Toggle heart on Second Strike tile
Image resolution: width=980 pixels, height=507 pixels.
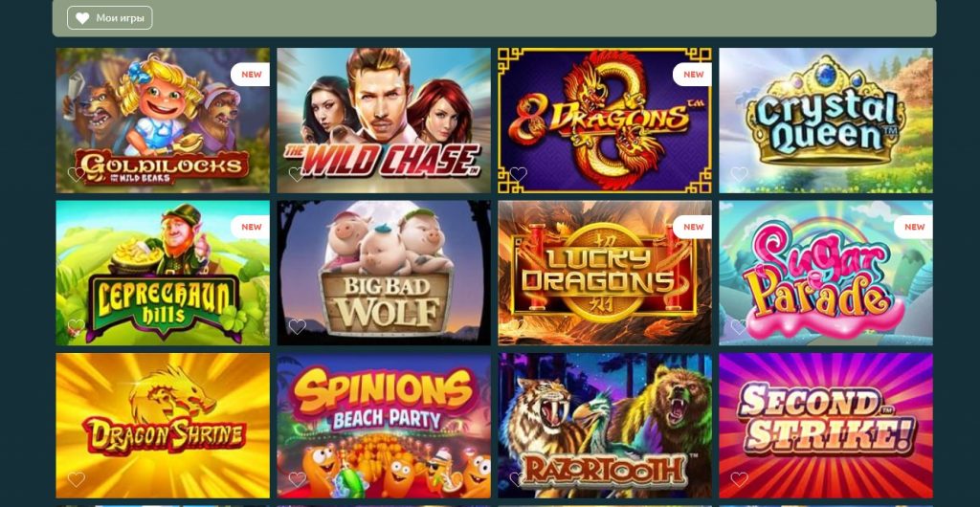pyautogui.click(x=740, y=479)
